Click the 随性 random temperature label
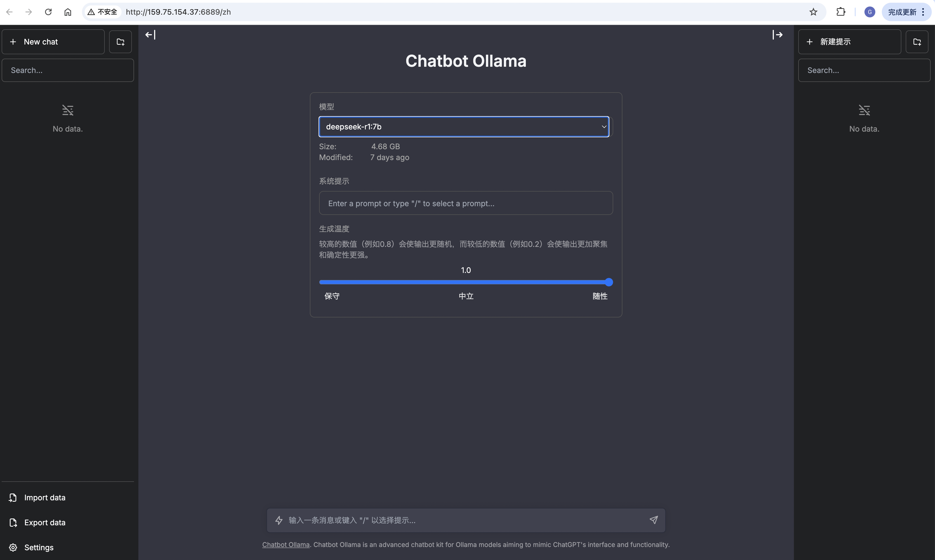The image size is (935, 560). pos(600,295)
